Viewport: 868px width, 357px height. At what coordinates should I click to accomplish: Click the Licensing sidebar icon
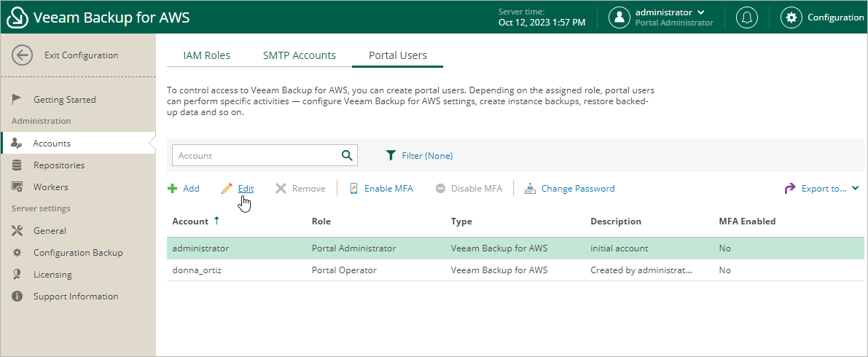[17, 275]
